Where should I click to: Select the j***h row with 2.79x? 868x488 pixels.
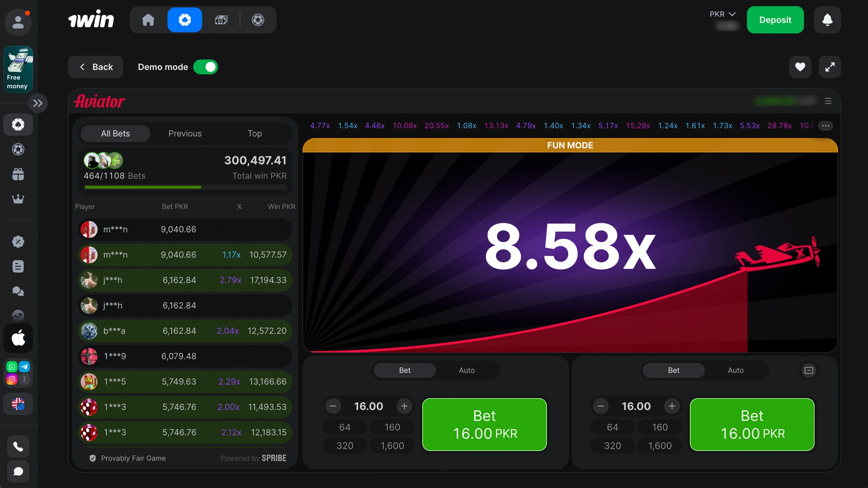pos(185,280)
